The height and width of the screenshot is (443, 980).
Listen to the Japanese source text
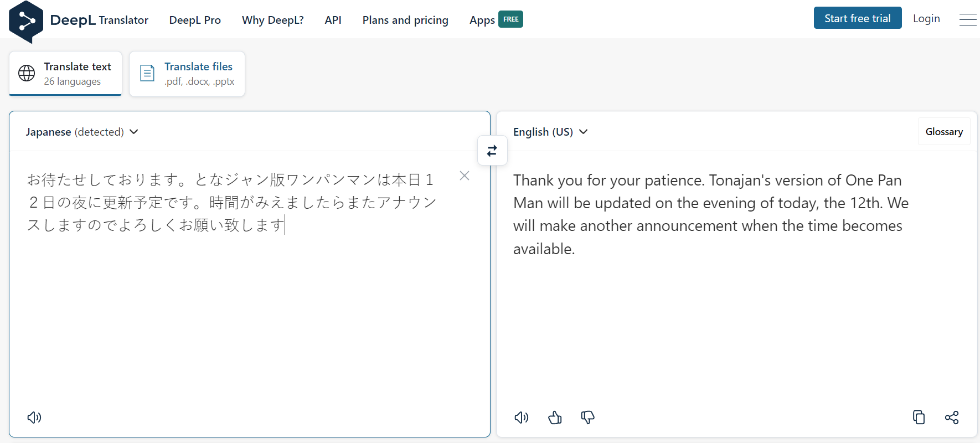pyautogui.click(x=34, y=418)
